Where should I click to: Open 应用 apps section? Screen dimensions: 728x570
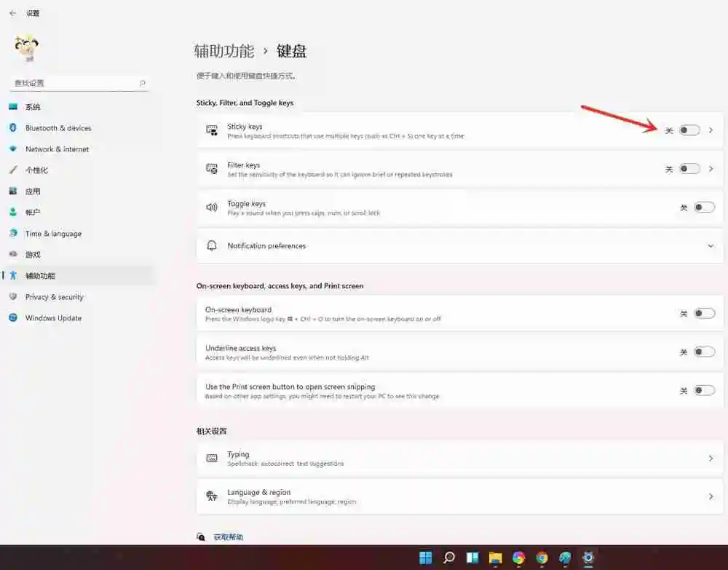[x=77, y=191]
